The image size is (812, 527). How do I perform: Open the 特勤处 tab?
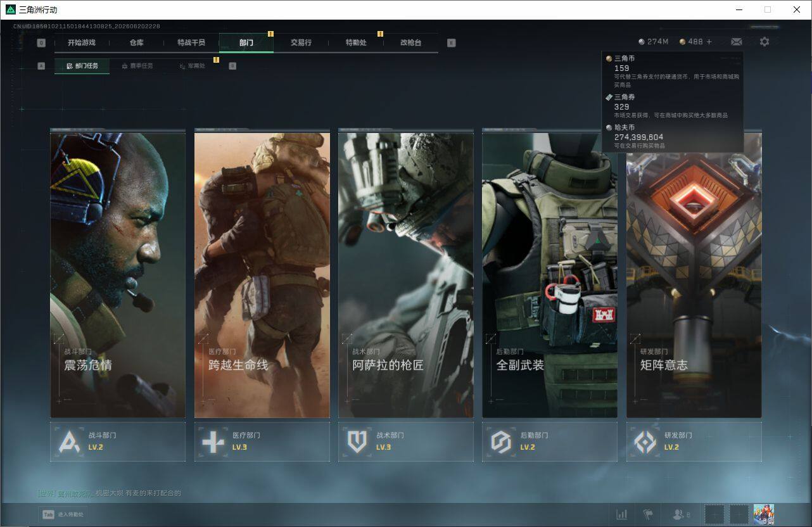point(356,42)
